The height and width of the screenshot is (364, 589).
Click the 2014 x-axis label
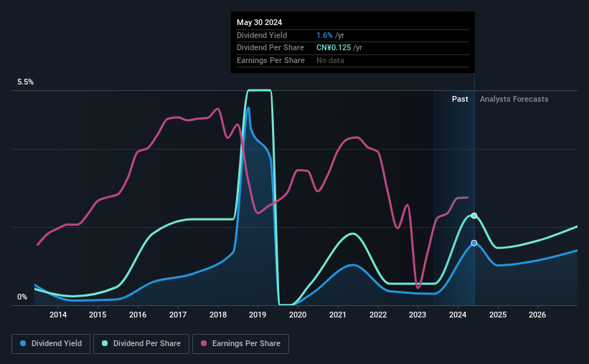point(58,315)
